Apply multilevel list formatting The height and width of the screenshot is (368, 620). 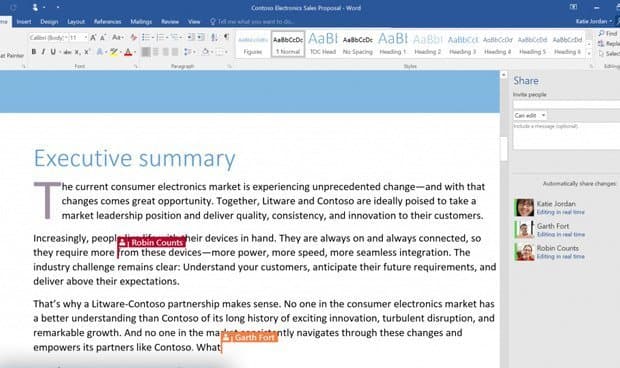176,38
